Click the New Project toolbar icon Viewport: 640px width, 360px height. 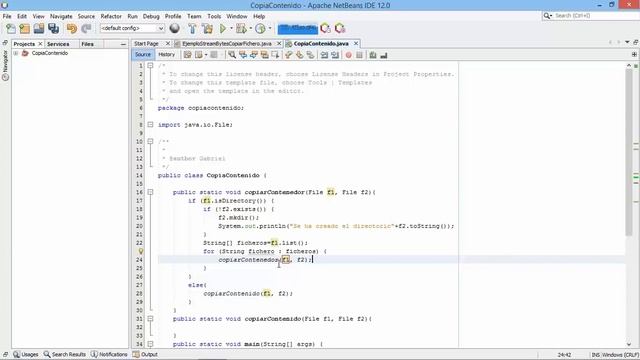[25, 29]
